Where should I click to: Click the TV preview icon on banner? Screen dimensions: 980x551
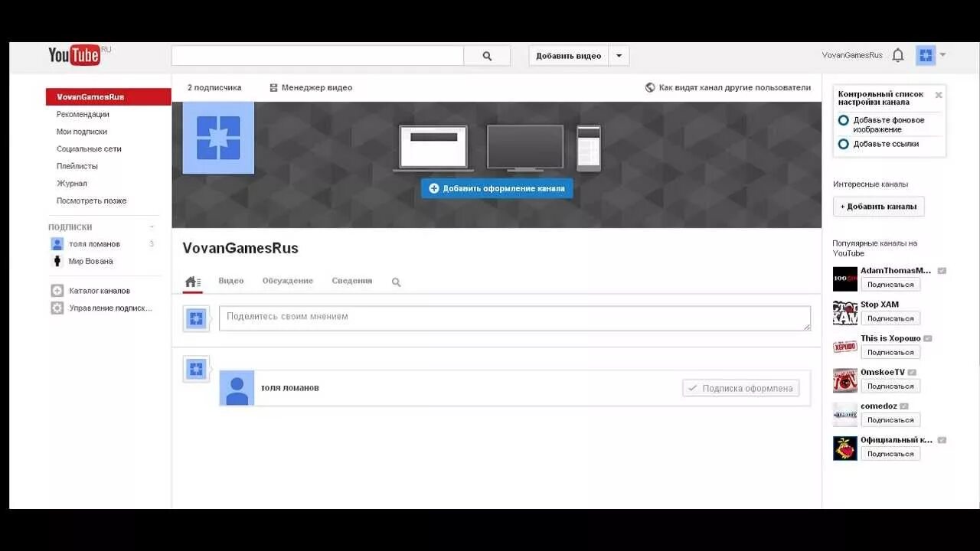click(x=525, y=148)
